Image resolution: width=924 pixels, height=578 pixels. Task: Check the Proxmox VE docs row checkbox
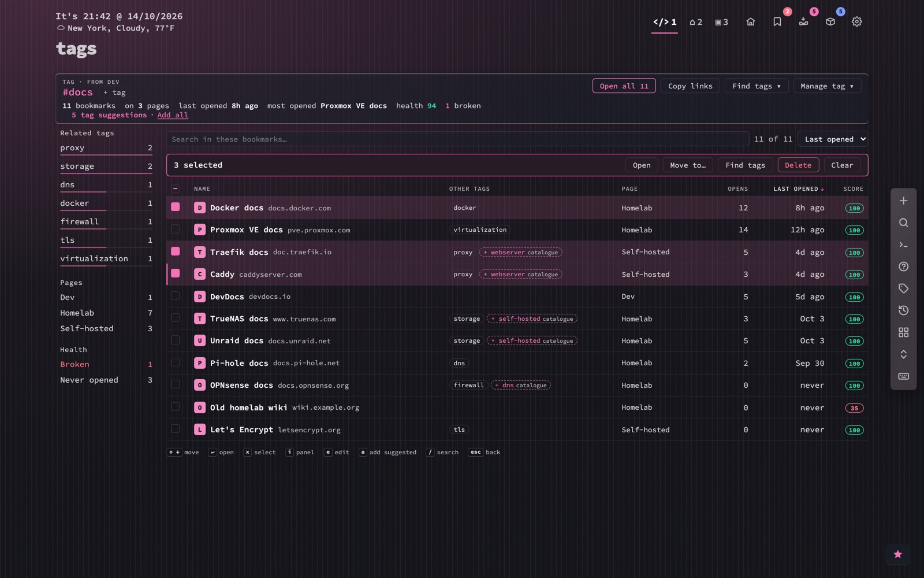tap(176, 229)
